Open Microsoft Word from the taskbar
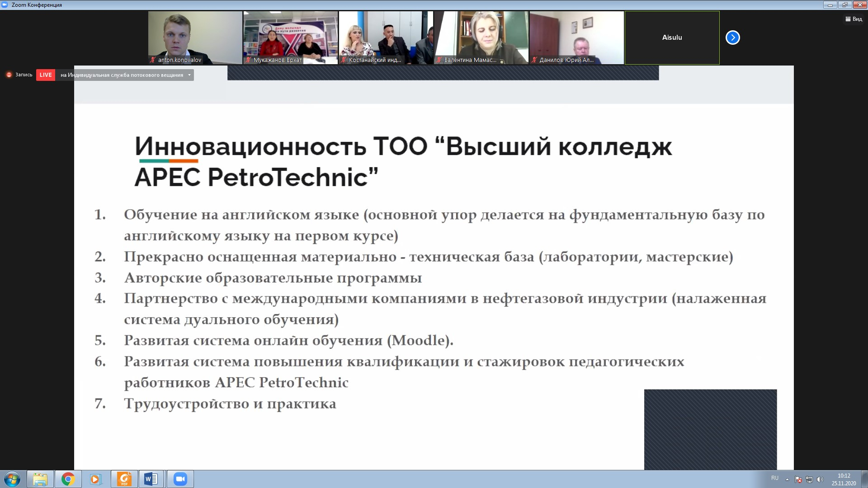The width and height of the screenshot is (868, 488). [151, 479]
